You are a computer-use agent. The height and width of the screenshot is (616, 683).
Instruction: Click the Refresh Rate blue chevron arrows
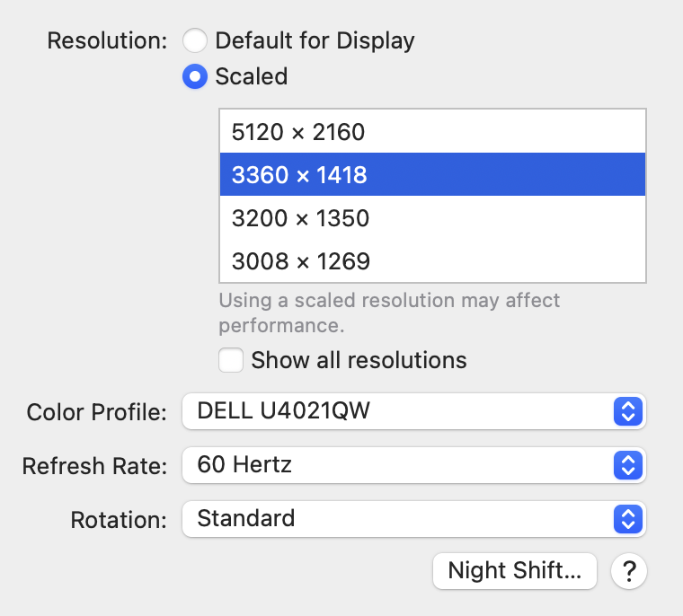(x=629, y=465)
